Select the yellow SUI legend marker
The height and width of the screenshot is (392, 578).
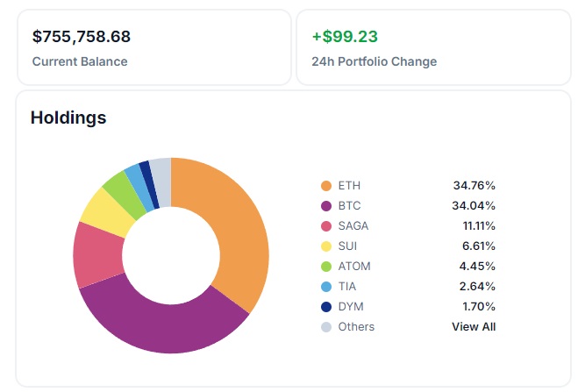326,246
